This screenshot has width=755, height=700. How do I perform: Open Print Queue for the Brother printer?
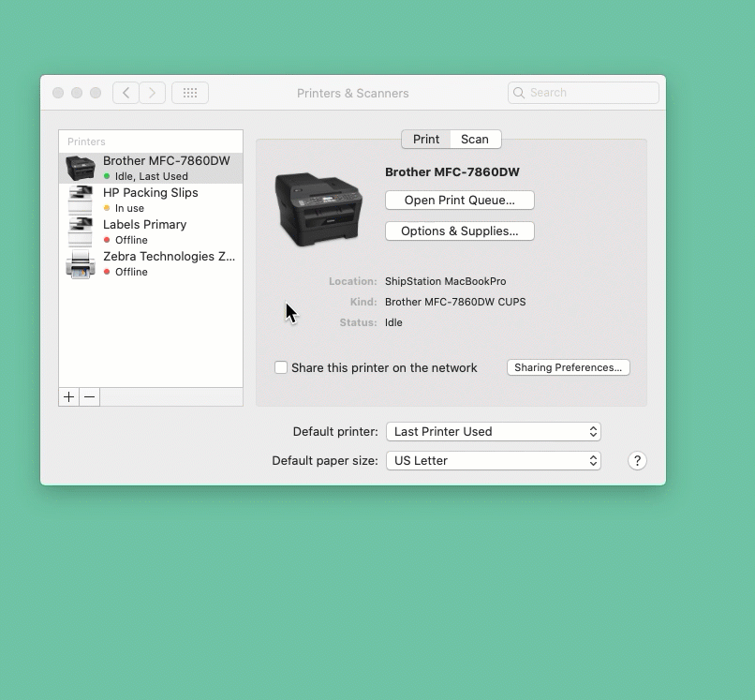click(460, 200)
